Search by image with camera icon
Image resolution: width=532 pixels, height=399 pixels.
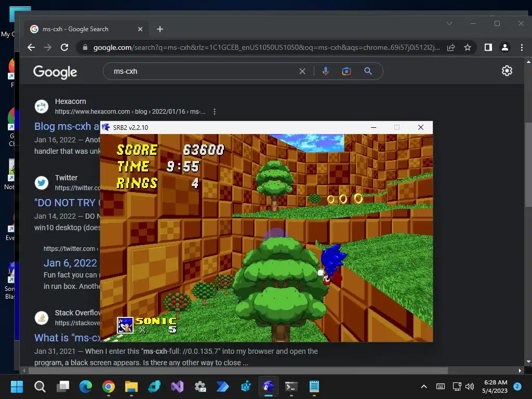[x=347, y=71]
